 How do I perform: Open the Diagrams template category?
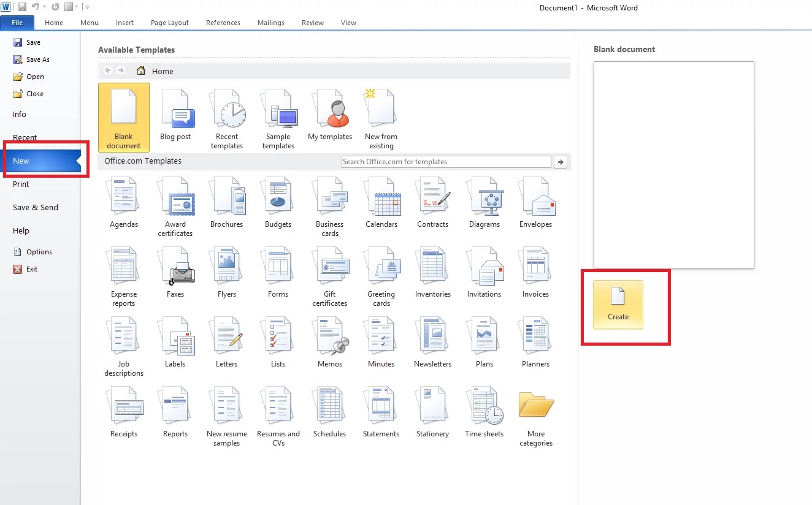[485, 203]
